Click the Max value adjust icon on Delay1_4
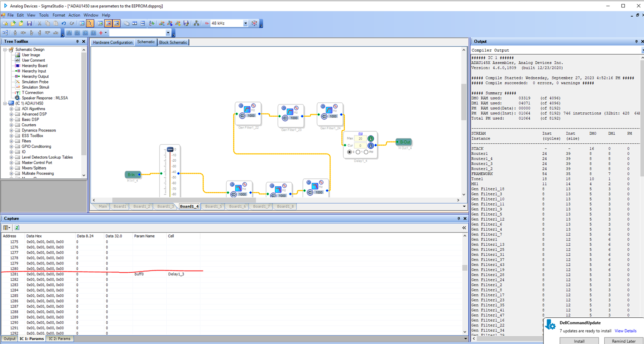Screen dimensions: 644x344 (371, 139)
